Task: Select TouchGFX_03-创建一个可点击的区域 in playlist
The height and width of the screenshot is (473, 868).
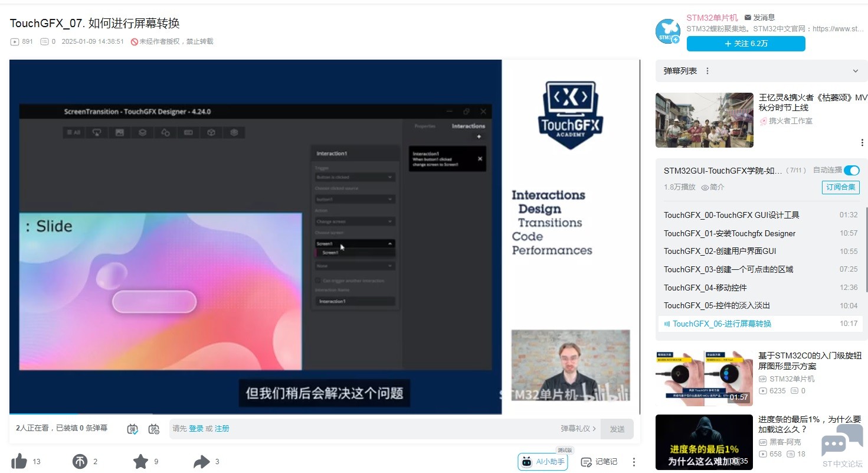Action: point(728,269)
